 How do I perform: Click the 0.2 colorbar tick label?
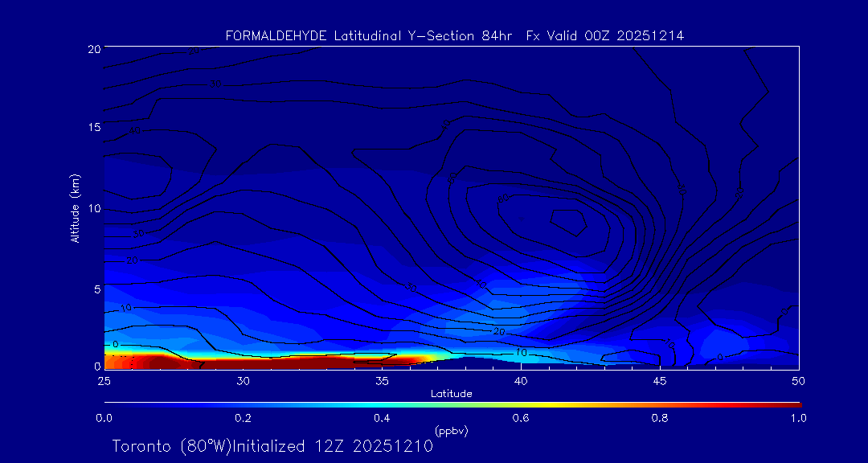(243, 418)
